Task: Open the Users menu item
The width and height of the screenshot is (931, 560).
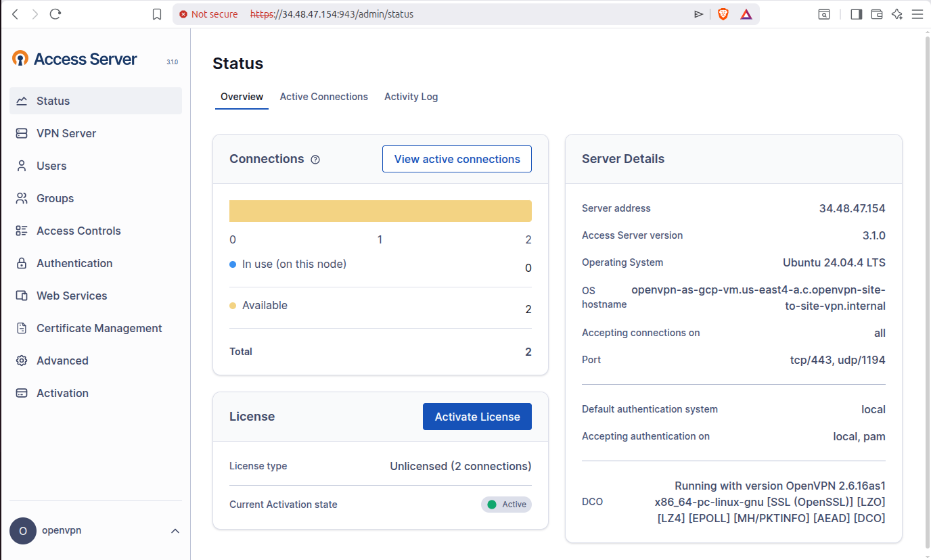Action: (95, 166)
